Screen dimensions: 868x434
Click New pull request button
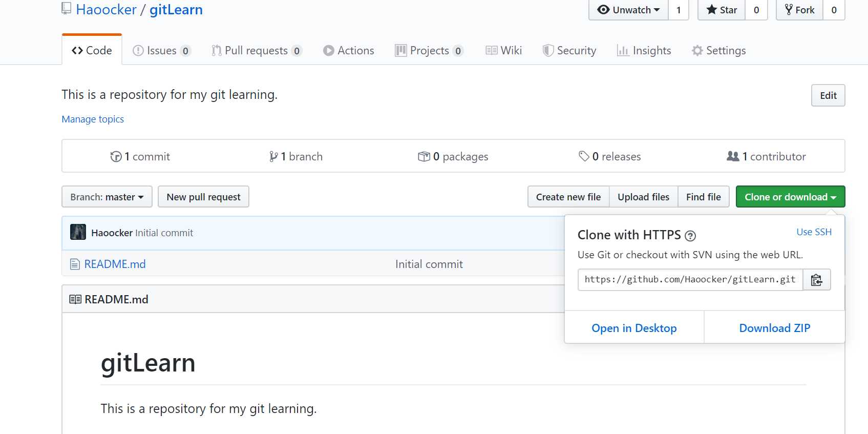pos(203,197)
